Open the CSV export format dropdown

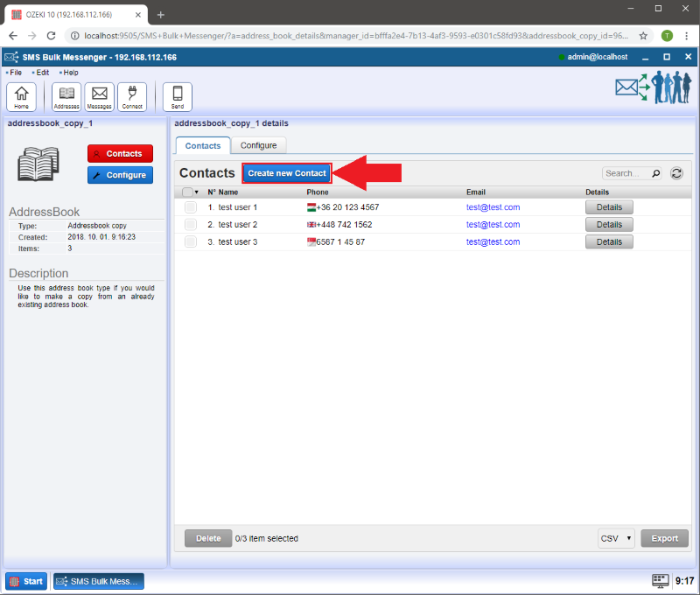[x=616, y=539]
